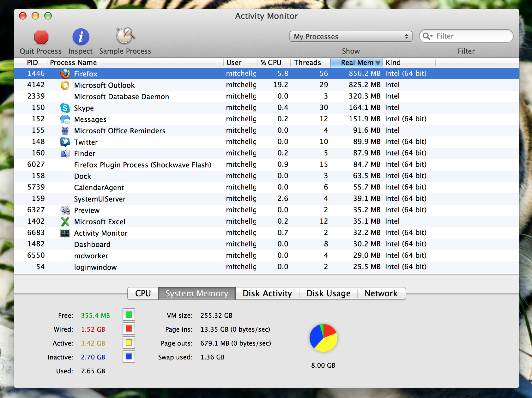
Task: Click the Page ins 13.35 GB value
Action: tap(235, 329)
